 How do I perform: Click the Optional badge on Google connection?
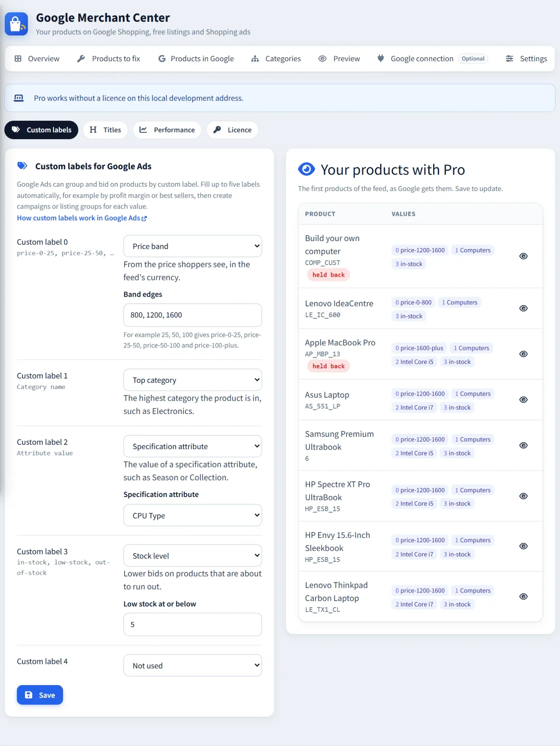click(x=473, y=58)
